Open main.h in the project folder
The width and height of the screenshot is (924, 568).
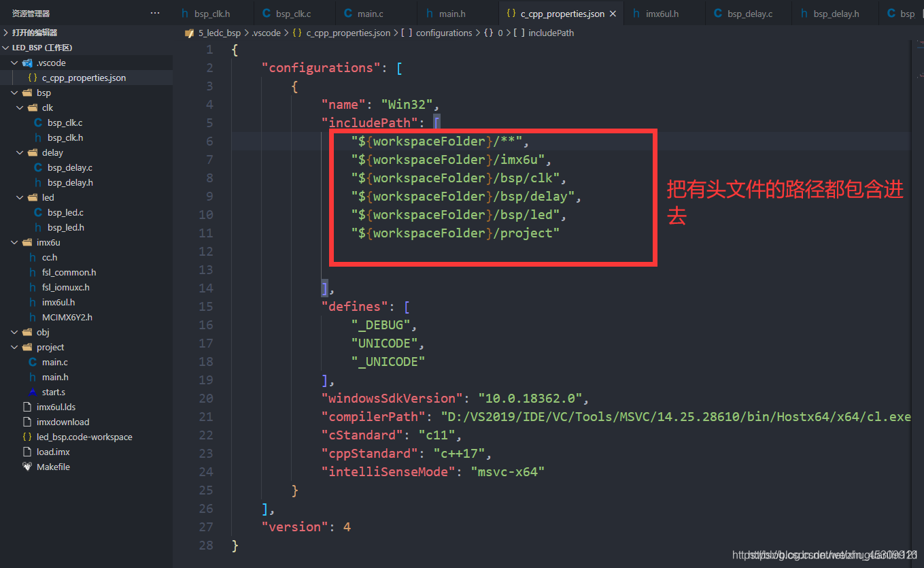click(55, 377)
